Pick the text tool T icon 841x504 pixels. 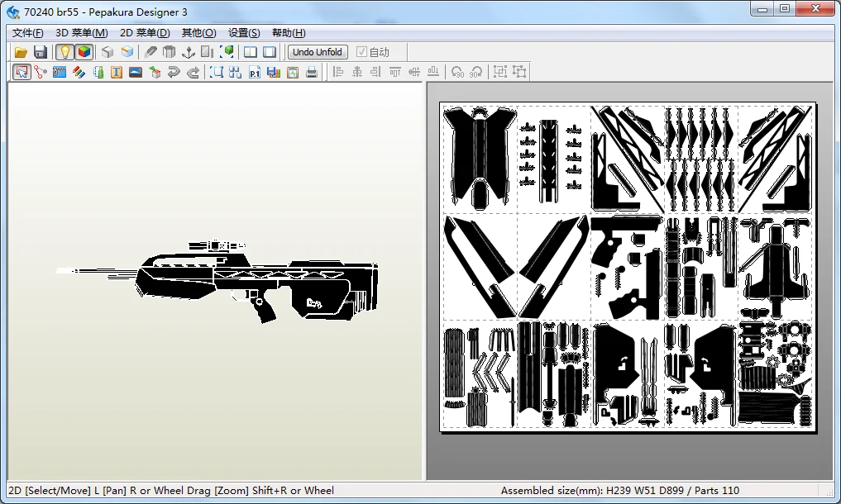coord(117,72)
